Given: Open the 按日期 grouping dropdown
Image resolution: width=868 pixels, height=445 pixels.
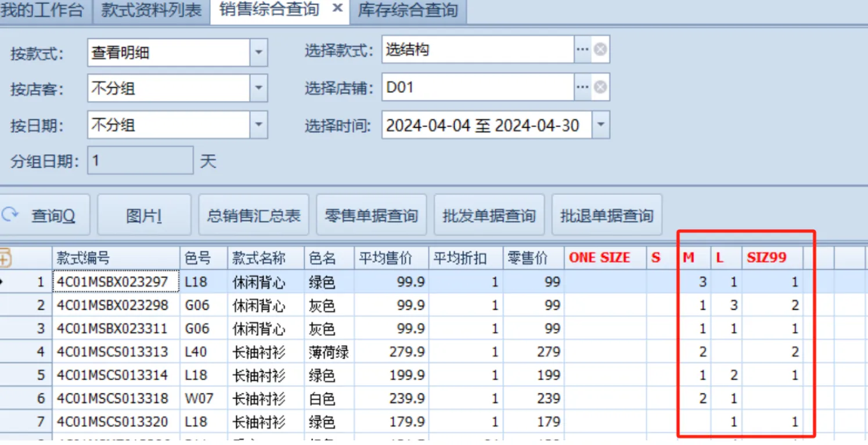Looking at the screenshot, I should pyautogui.click(x=258, y=125).
